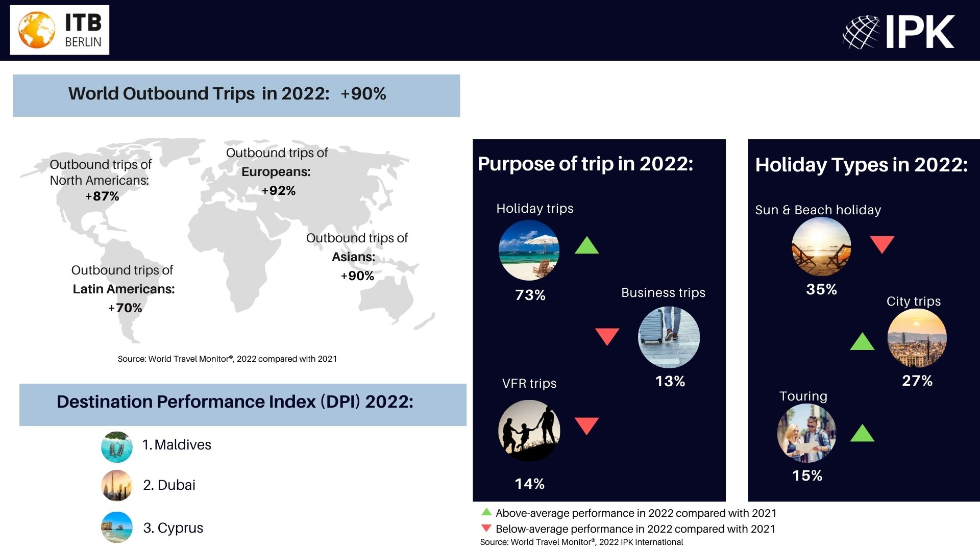Click the Touring couple with map image
Image resolution: width=980 pixels, height=551 pixels.
pyautogui.click(x=806, y=433)
